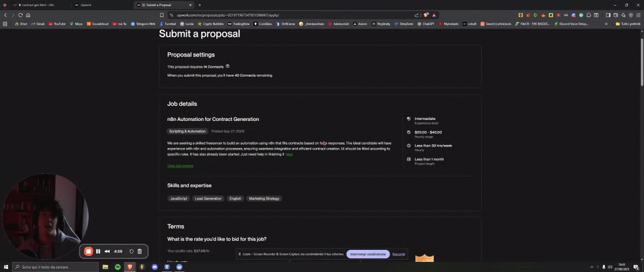Click the Connects help question mark icon
Screen dimensions: 644x272
coord(228,66)
